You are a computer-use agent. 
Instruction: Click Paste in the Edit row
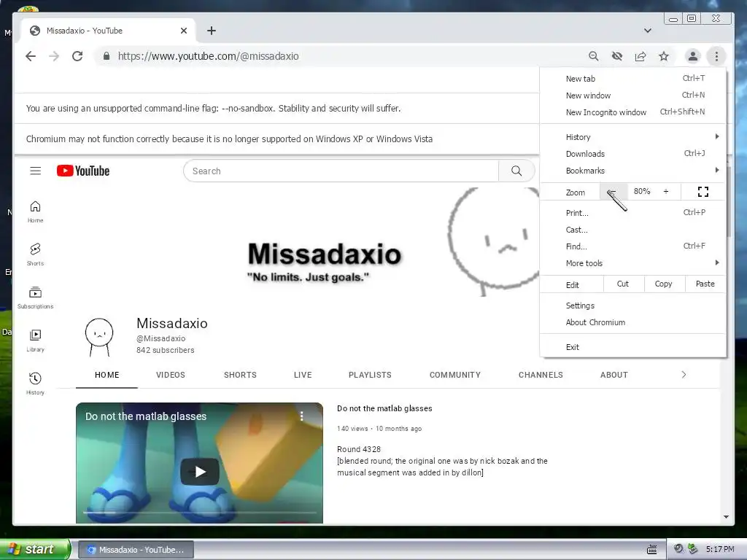(x=705, y=284)
